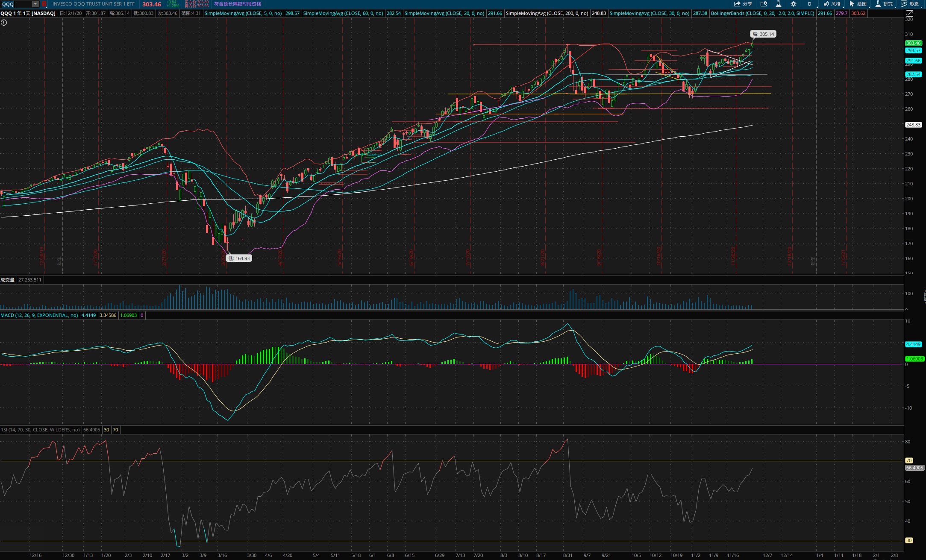Click the cyan 4.4149 MACD axis tag

[913, 344]
